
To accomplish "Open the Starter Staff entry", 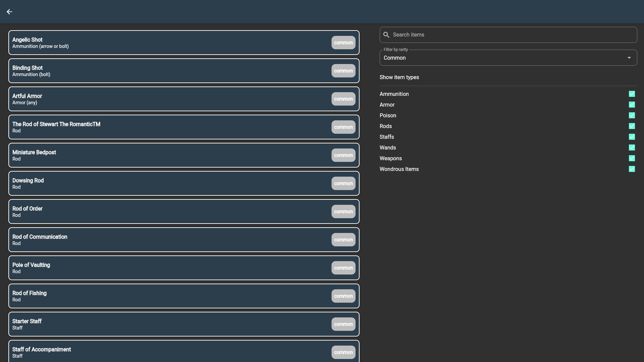I will click(x=168, y=324).
